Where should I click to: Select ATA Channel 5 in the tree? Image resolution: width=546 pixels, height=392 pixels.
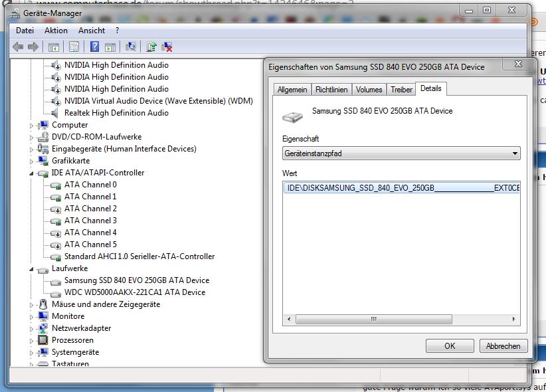[x=90, y=245]
